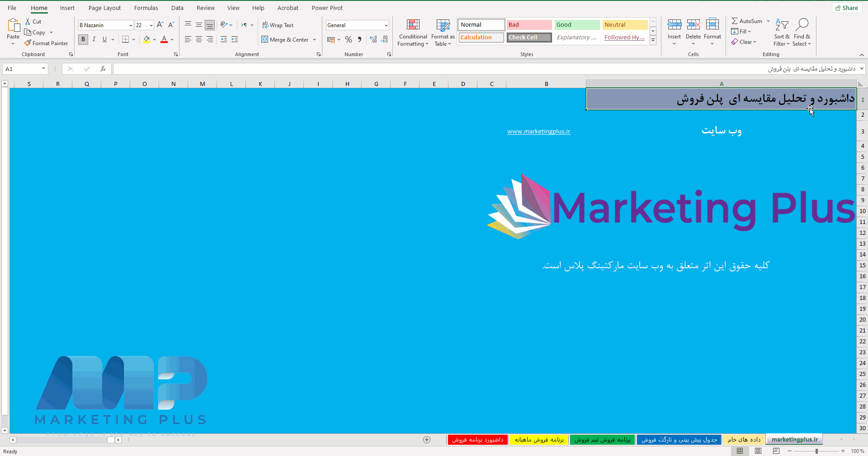
Task: Open the Power Pivot menu
Action: [x=327, y=8]
